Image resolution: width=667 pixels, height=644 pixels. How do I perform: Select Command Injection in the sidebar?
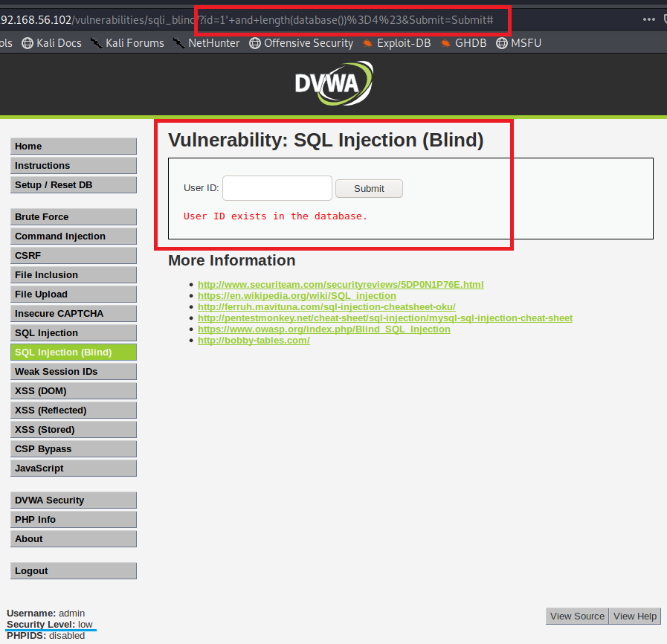(x=73, y=236)
